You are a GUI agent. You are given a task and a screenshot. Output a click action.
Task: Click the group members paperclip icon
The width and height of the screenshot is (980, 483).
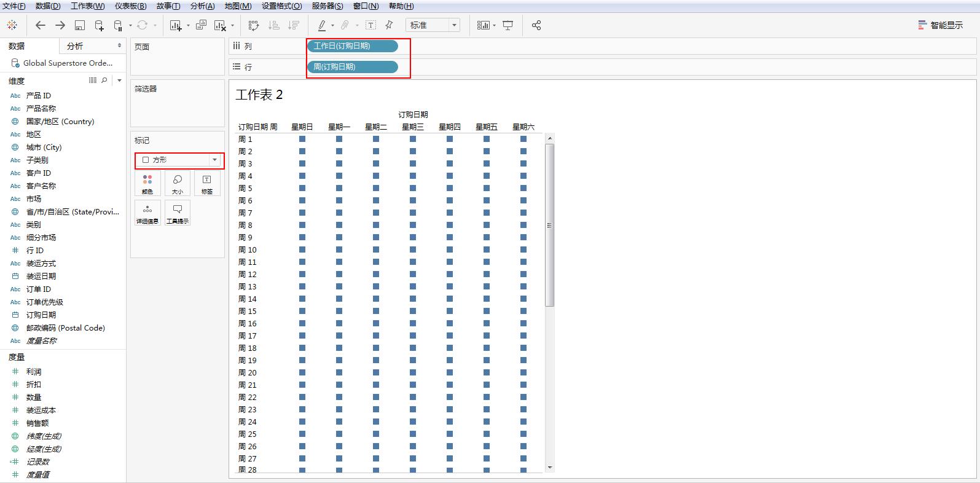pos(345,25)
